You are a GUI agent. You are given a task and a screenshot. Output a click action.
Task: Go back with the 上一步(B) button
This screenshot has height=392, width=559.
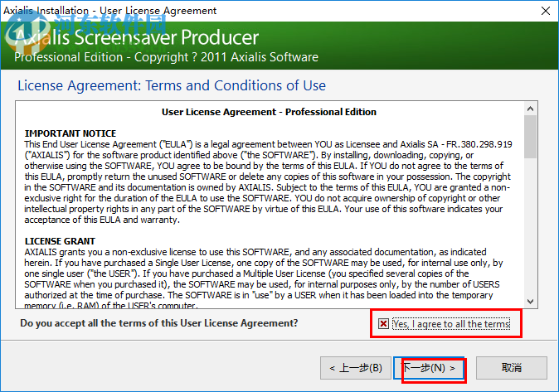point(356,368)
